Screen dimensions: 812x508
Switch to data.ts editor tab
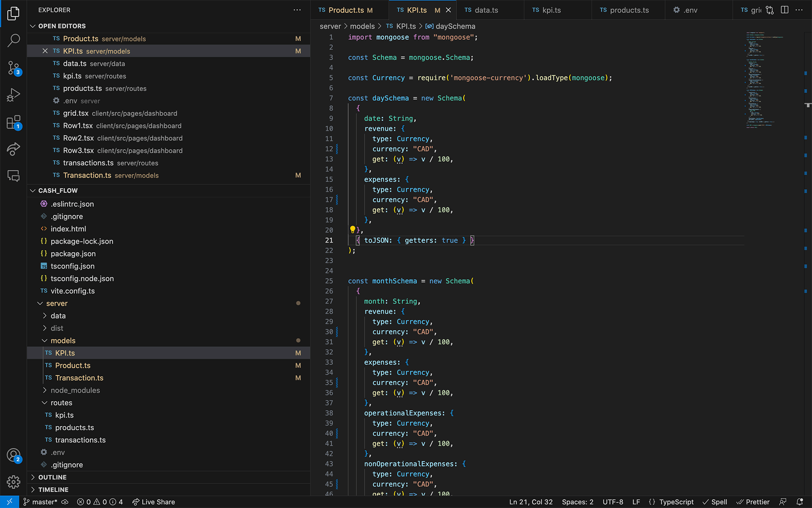click(x=490, y=10)
